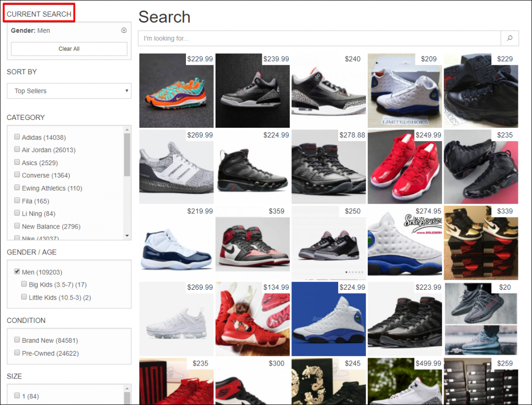Open the $209 white and blue Jordan listing

click(x=405, y=90)
